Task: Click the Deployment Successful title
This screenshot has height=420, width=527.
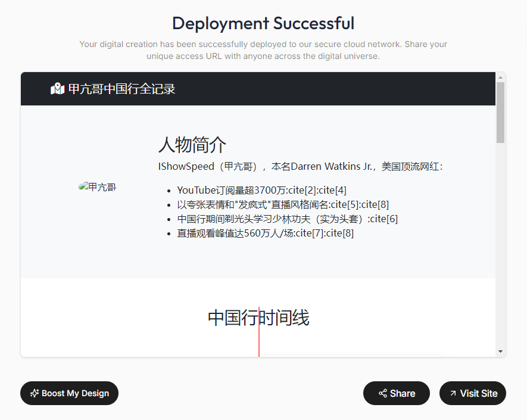Action: pos(263,24)
